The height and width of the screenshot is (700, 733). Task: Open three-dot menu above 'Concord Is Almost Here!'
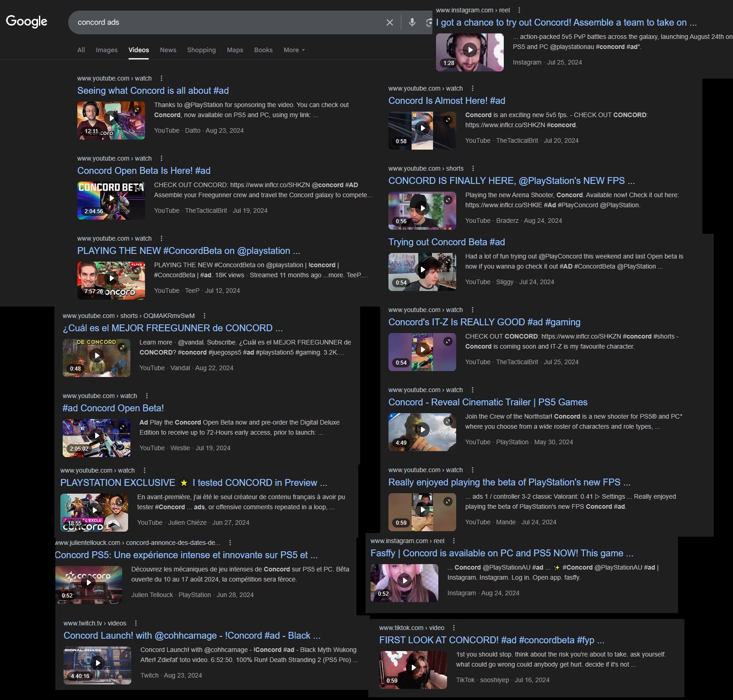point(473,88)
